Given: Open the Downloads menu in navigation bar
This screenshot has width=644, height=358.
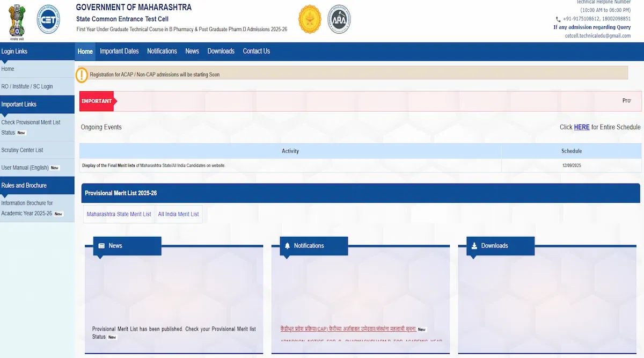Looking at the screenshot, I should [x=221, y=52].
